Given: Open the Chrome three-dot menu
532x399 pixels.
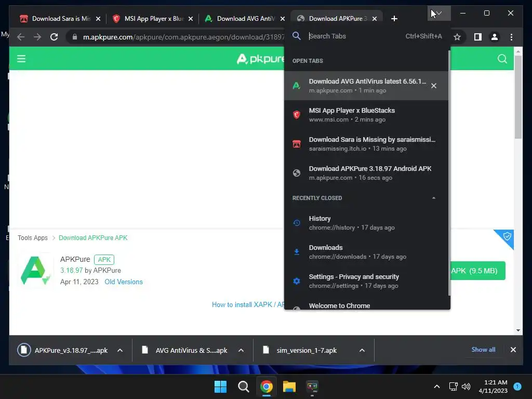Looking at the screenshot, I should pyautogui.click(x=511, y=37).
